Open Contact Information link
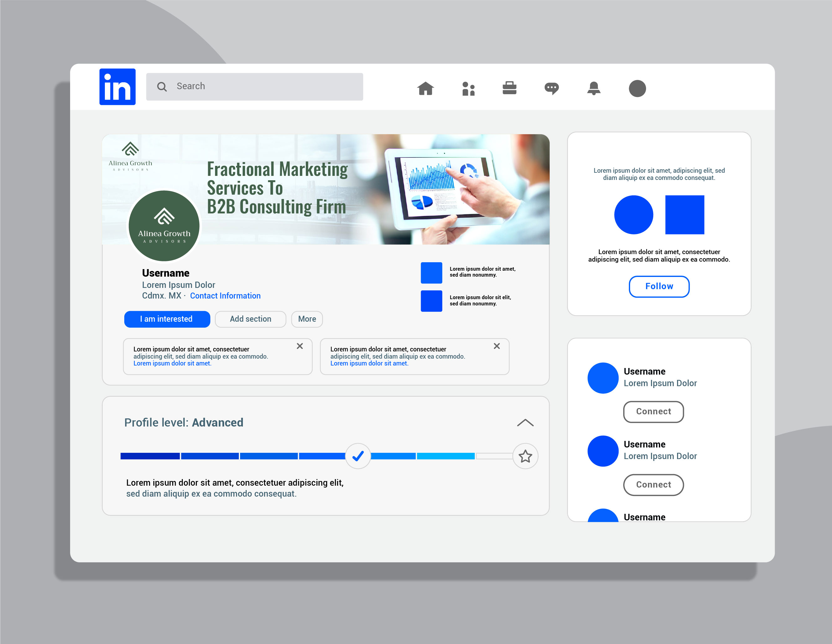This screenshot has width=832, height=644. coord(225,295)
